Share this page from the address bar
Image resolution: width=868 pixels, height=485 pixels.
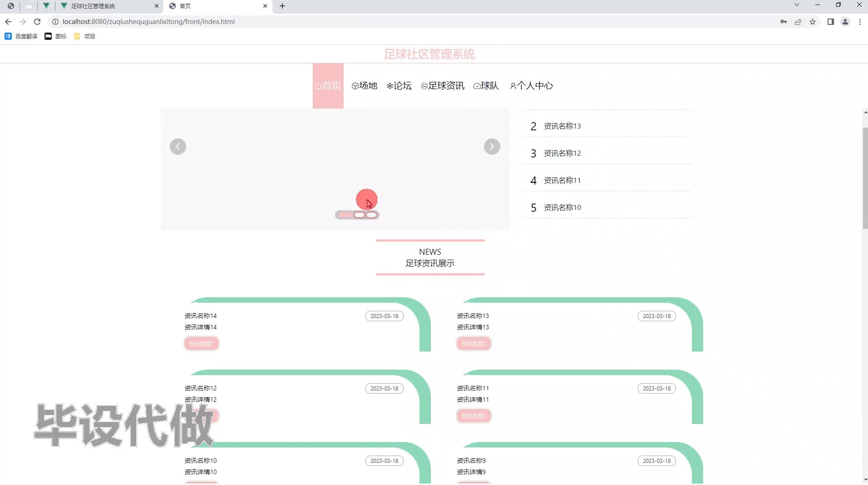tap(798, 22)
